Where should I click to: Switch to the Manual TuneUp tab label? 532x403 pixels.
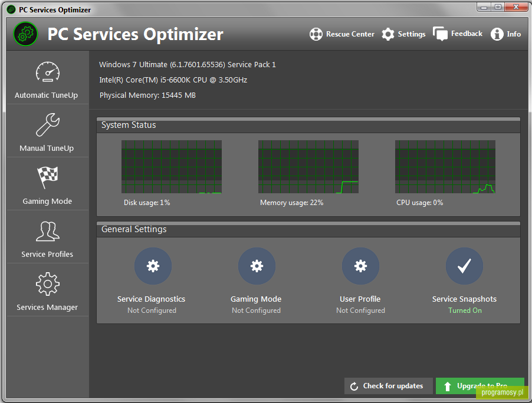(x=47, y=148)
